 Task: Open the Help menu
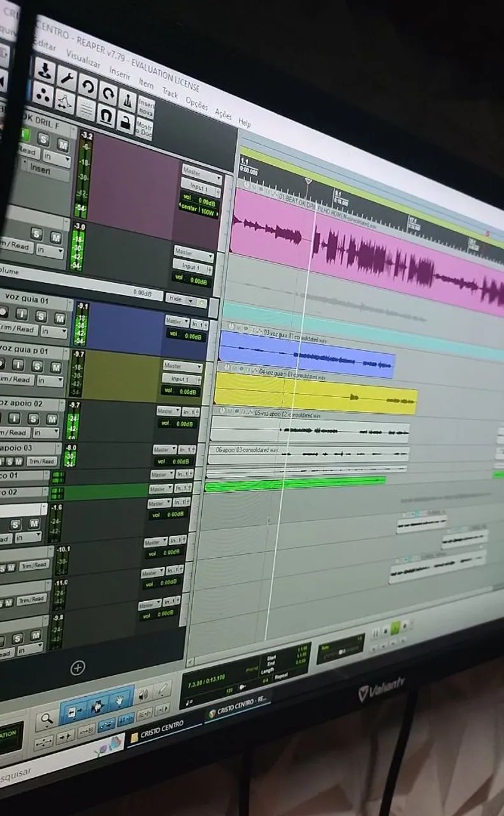click(244, 122)
